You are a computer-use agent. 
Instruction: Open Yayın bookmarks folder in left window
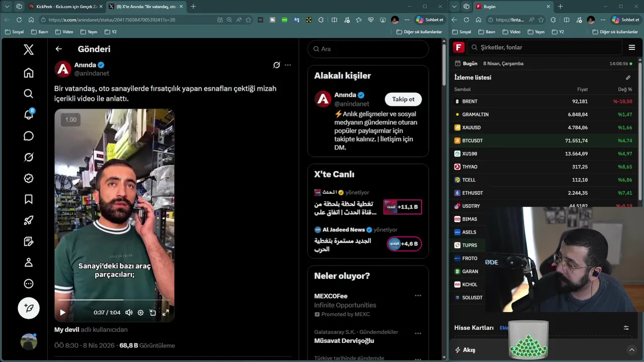[x=89, y=32]
